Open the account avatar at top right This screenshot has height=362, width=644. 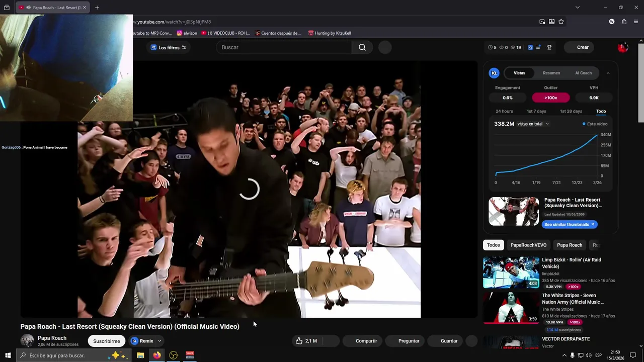[623, 47]
